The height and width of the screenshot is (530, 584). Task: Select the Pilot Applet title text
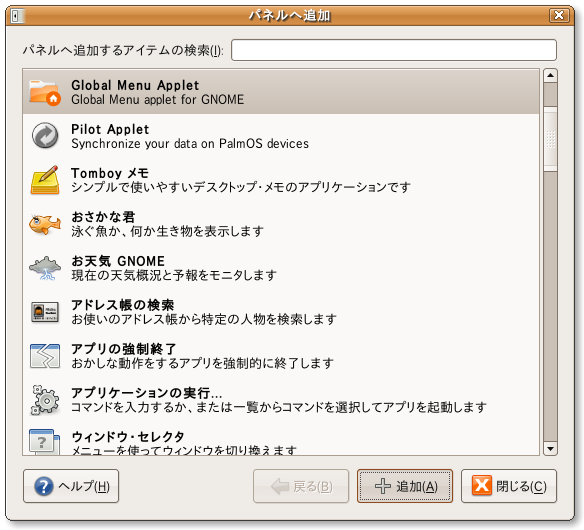pos(110,129)
